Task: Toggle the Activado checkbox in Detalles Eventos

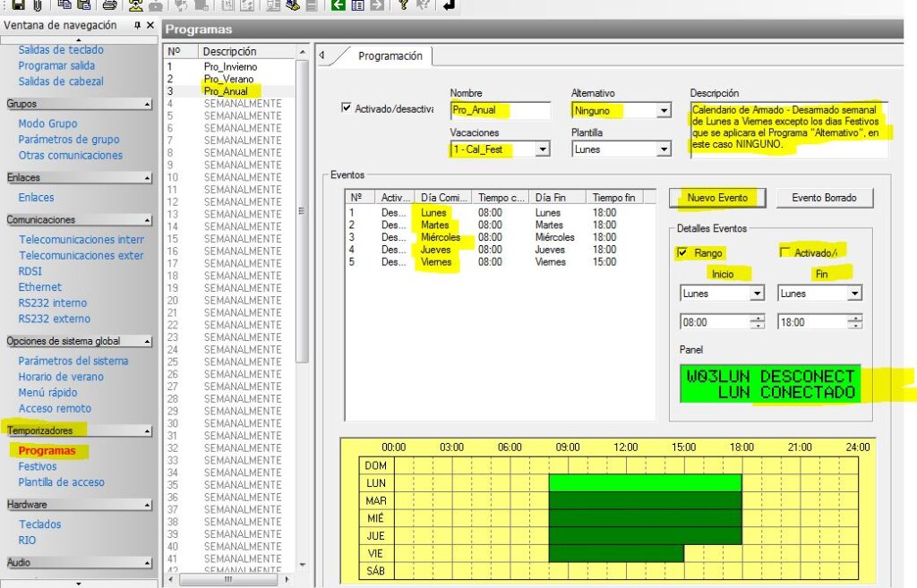Action: coord(784,251)
